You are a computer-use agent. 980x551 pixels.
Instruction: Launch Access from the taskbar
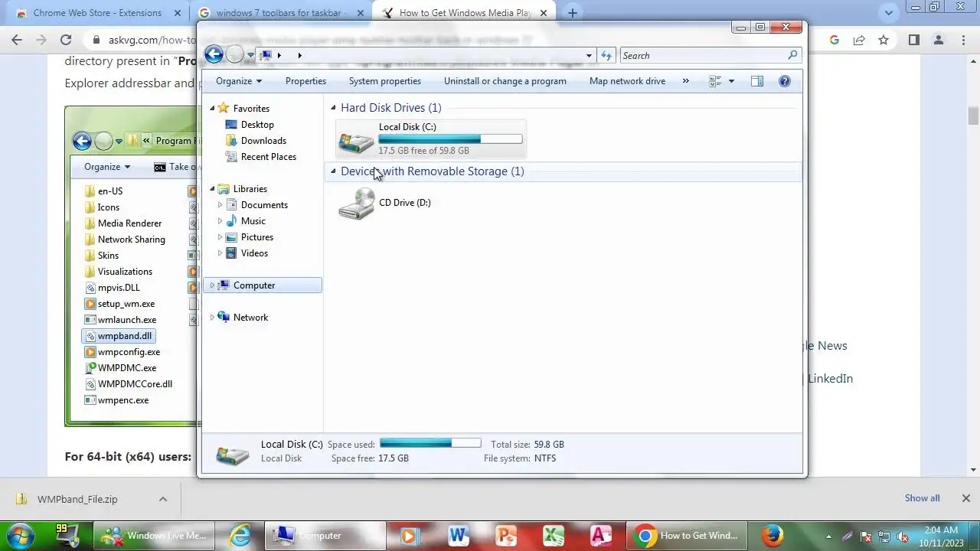coord(602,536)
